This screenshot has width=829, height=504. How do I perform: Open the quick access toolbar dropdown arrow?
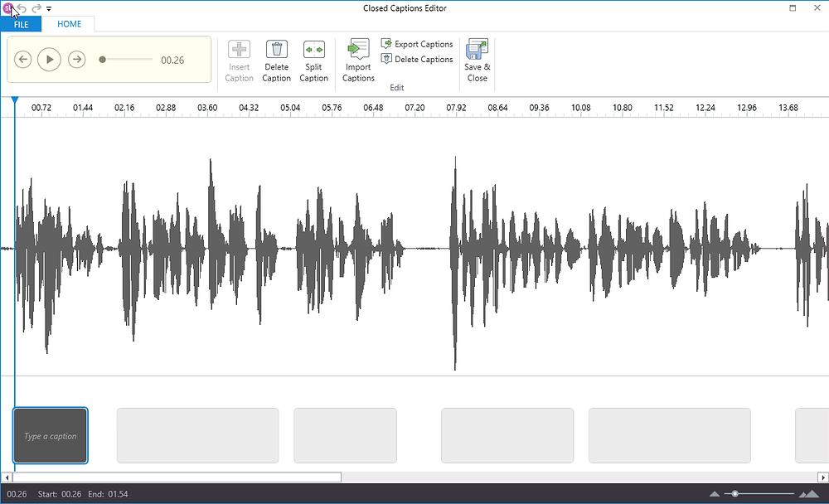pyautogui.click(x=49, y=9)
